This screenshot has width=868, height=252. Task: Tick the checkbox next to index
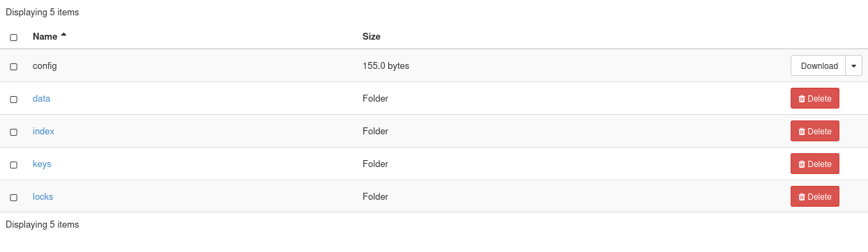click(13, 132)
